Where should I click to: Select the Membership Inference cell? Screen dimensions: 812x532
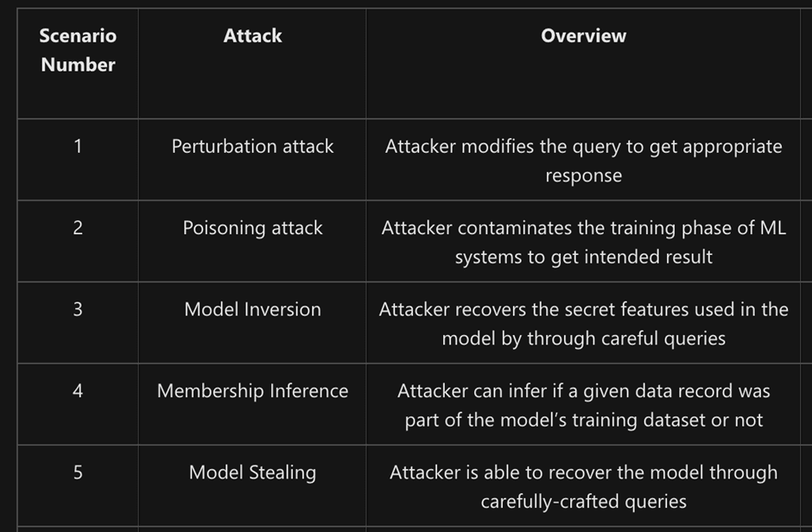click(252, 391)
